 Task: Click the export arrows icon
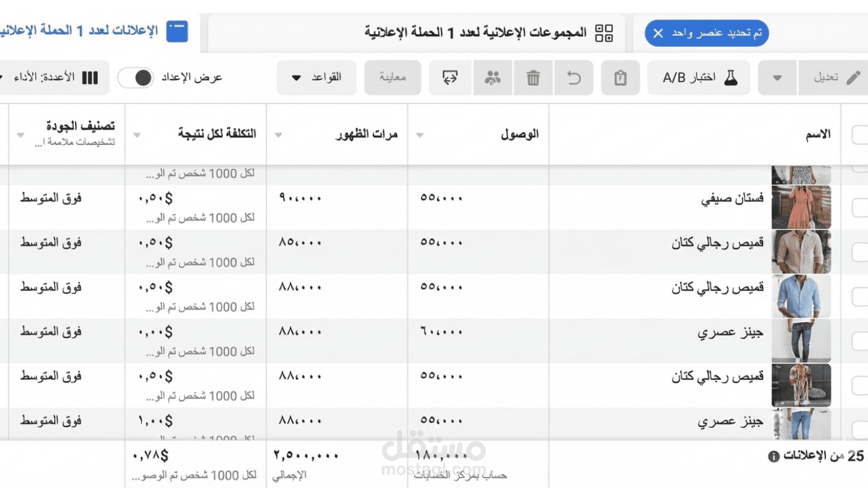click(450, 78)
